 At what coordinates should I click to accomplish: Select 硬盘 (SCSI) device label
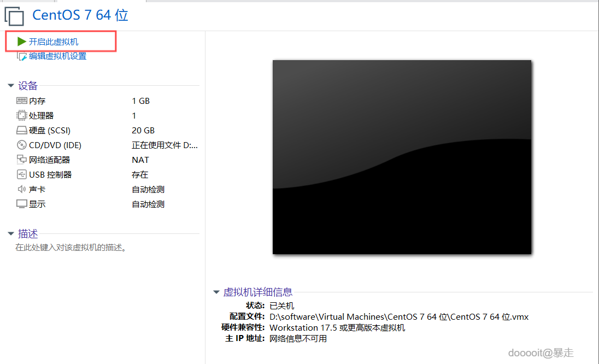coord(50,130)
